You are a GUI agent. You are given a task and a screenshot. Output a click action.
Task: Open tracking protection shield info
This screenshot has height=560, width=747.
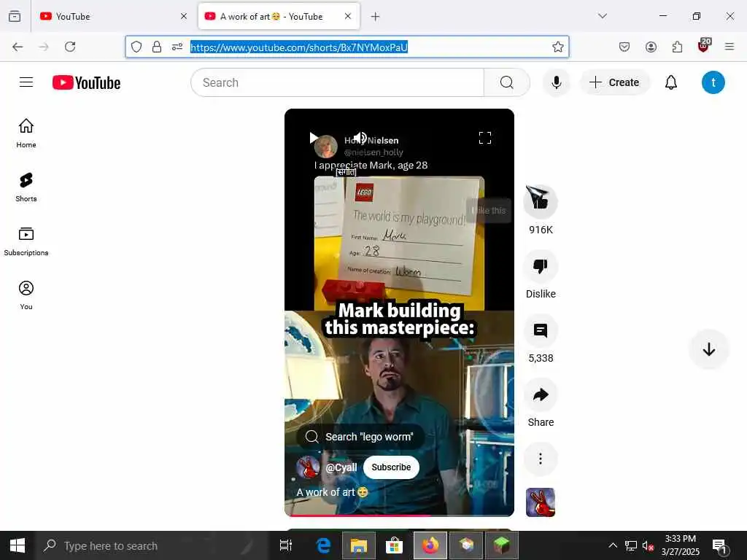click(136, 47)
